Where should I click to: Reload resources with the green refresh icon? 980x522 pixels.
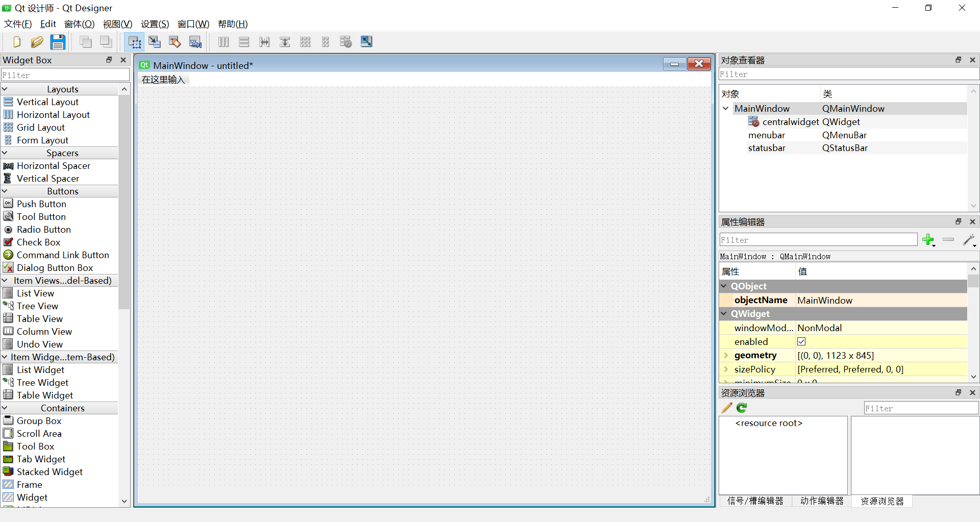coord(742,408)
